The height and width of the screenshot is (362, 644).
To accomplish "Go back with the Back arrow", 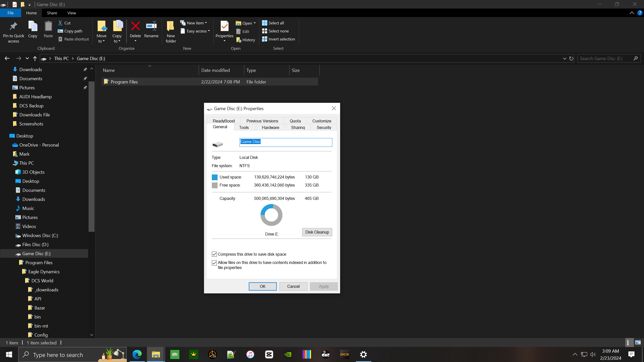I will point(7,58).
